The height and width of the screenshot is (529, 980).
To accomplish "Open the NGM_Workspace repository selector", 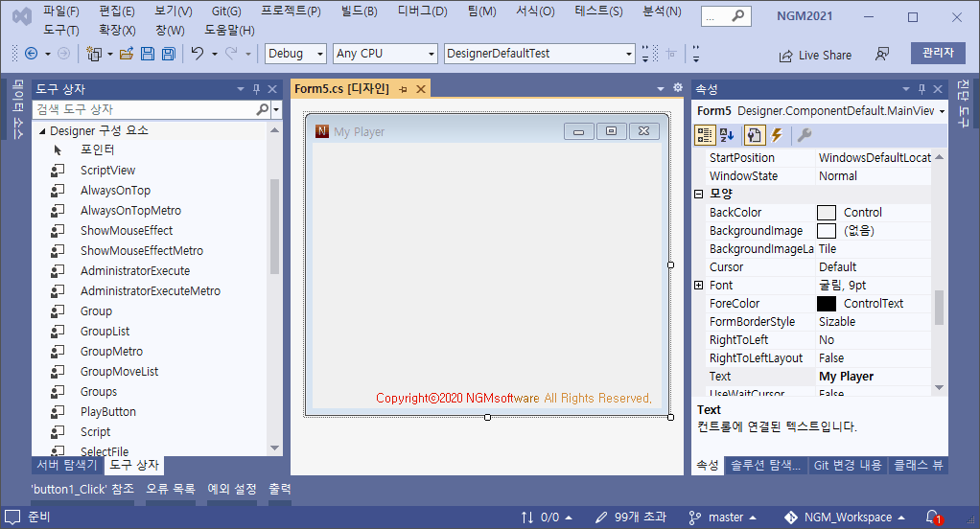I will coord(845,517).
